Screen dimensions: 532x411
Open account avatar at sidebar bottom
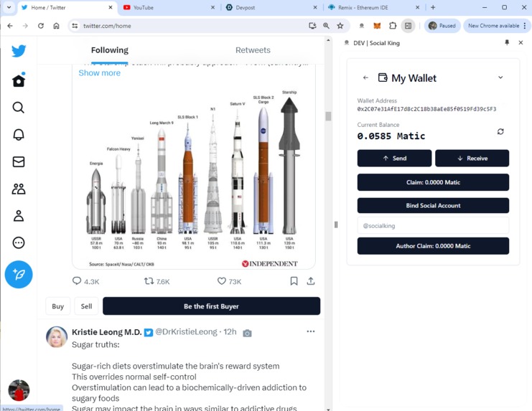tap(19, 390)
